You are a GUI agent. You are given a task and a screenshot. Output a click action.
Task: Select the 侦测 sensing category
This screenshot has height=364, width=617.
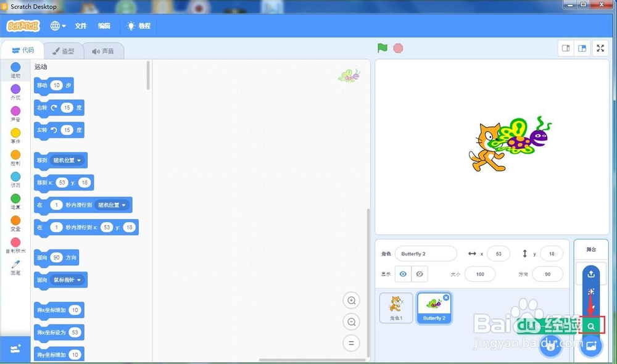[x=15, y=180]
